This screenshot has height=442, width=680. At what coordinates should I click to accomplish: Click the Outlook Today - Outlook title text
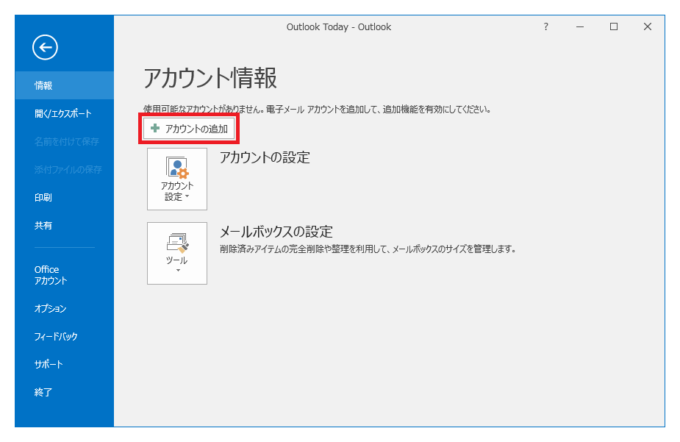tap(339, 27)
